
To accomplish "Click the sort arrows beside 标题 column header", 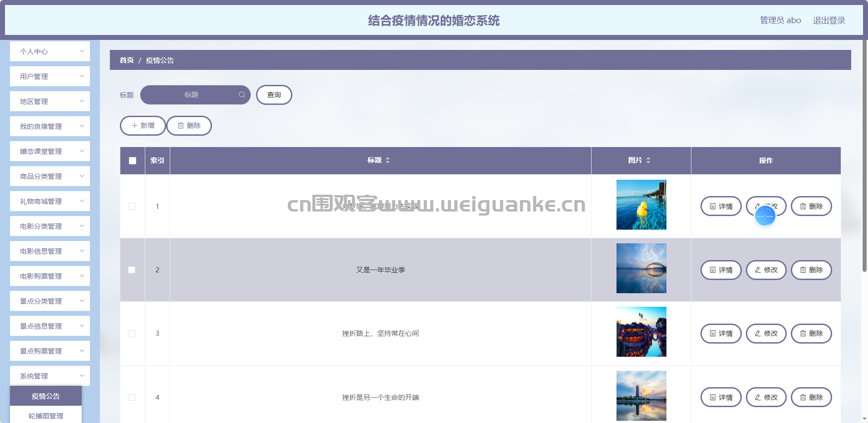I will coord(387,160).
